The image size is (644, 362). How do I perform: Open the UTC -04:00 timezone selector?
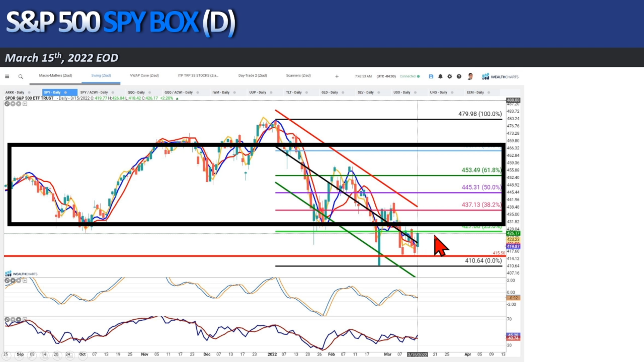pos(386,76)
